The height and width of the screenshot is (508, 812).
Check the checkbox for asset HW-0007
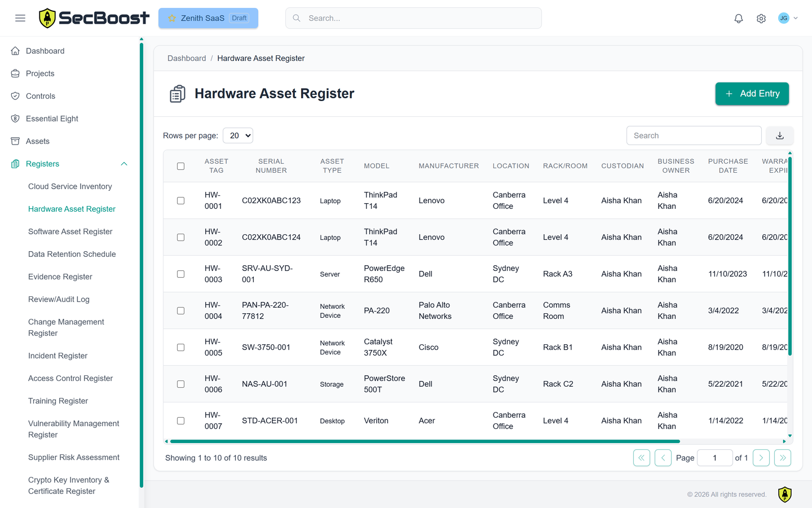pyautogui.click(x=180, y=421)
